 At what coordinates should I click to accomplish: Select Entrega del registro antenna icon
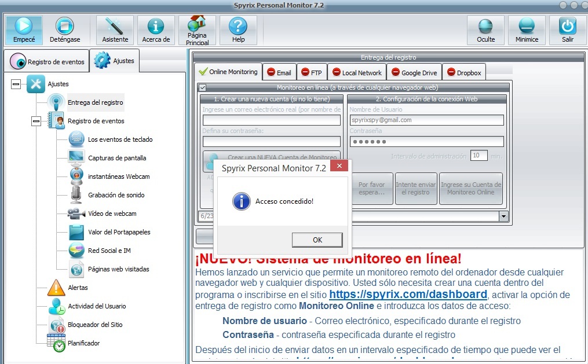(56, 102)
